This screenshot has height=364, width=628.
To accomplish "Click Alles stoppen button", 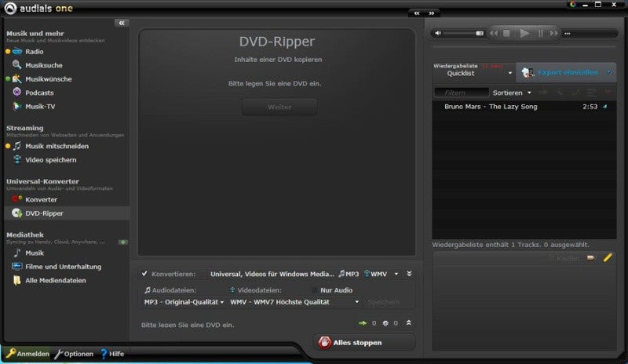I will (x=364, y=343).
